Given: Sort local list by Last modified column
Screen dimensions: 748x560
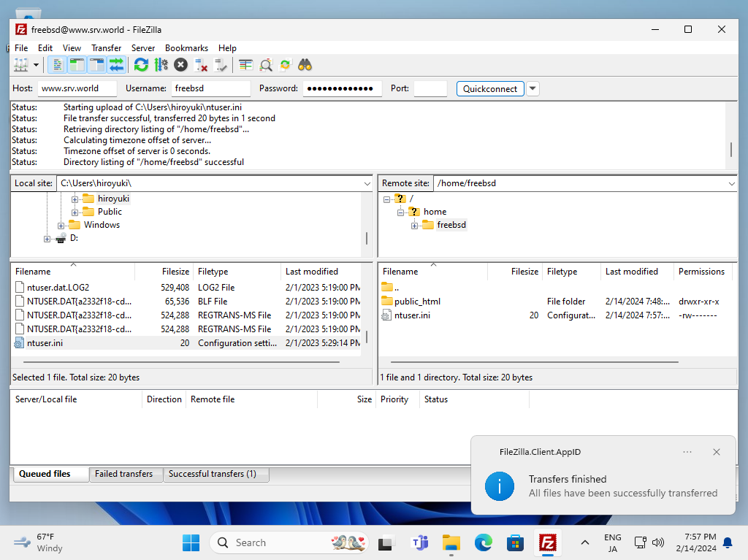Looking at the screenshot, I should tap(321, 272).
